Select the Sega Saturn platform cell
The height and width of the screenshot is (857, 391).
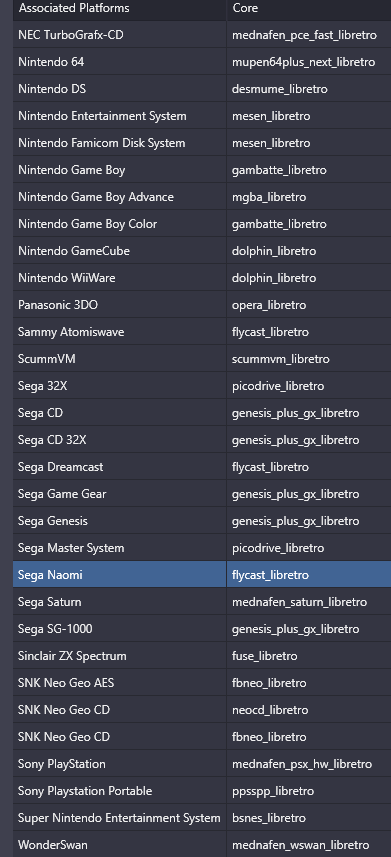(120, 602)
